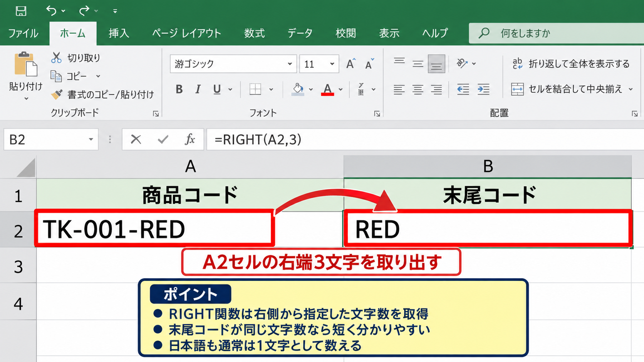Click the Undo arrow icon
644x362 pixels.
point(51,10)
